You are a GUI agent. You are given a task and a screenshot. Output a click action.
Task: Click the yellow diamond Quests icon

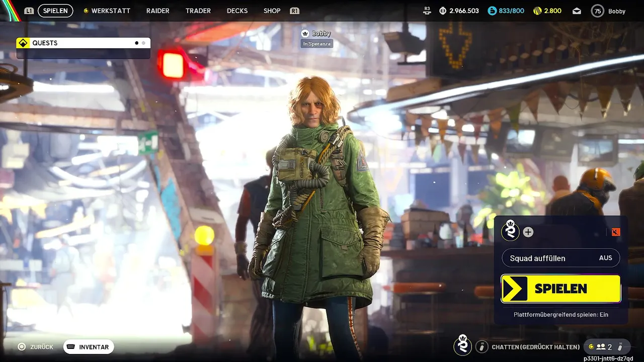point(22,43)
